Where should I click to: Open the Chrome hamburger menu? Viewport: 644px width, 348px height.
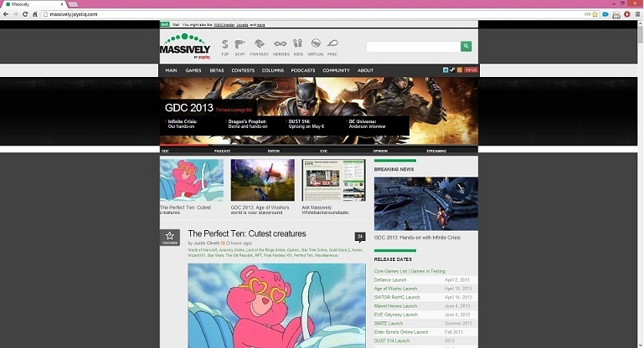[637, 14]
